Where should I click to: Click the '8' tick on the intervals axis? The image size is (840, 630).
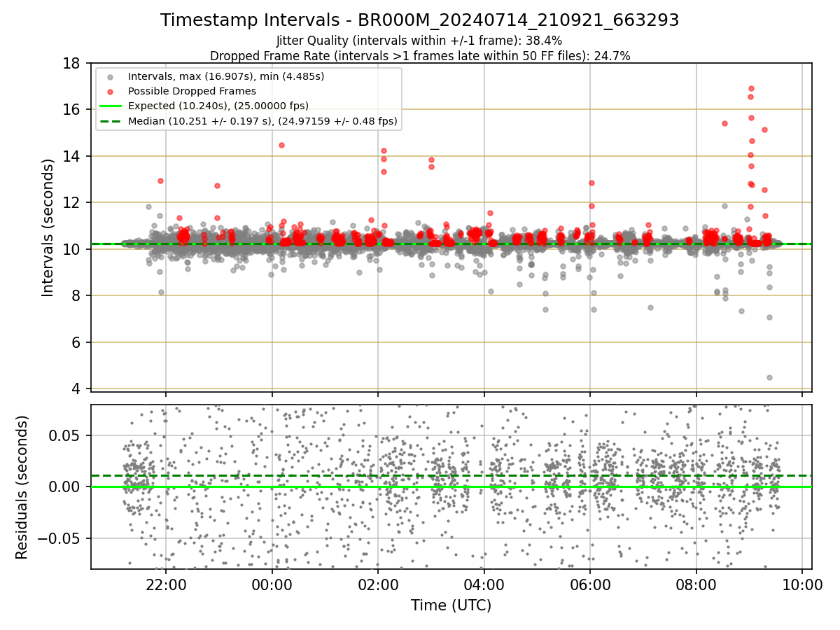coord(75,296)
